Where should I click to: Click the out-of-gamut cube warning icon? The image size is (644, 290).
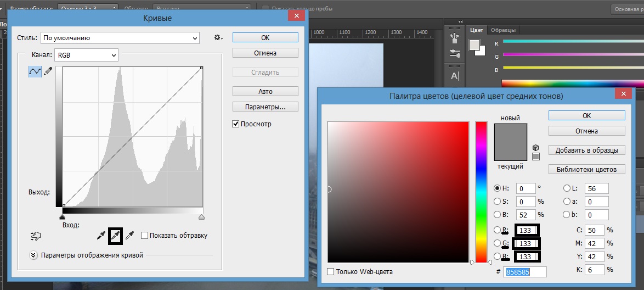click(x=535, y=148)
